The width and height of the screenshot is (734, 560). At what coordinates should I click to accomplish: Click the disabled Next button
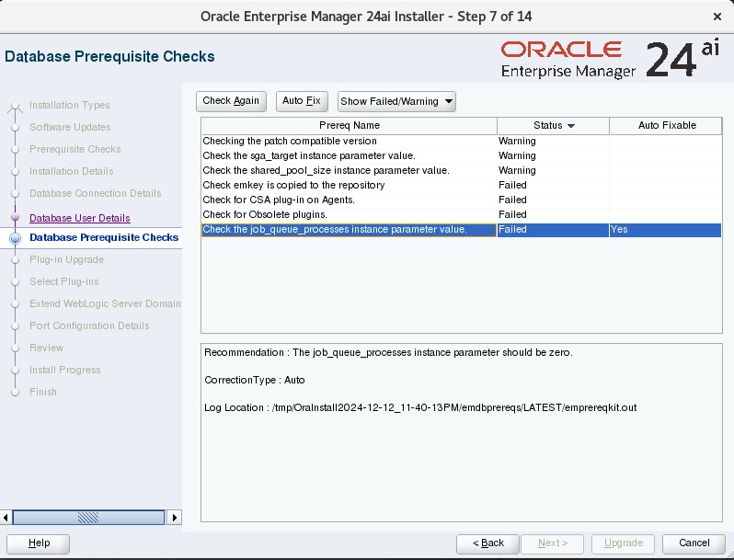click(553, 543)
